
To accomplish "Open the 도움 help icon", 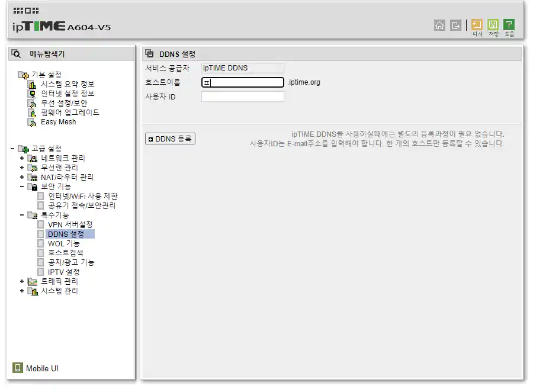I will pos(509,24).
